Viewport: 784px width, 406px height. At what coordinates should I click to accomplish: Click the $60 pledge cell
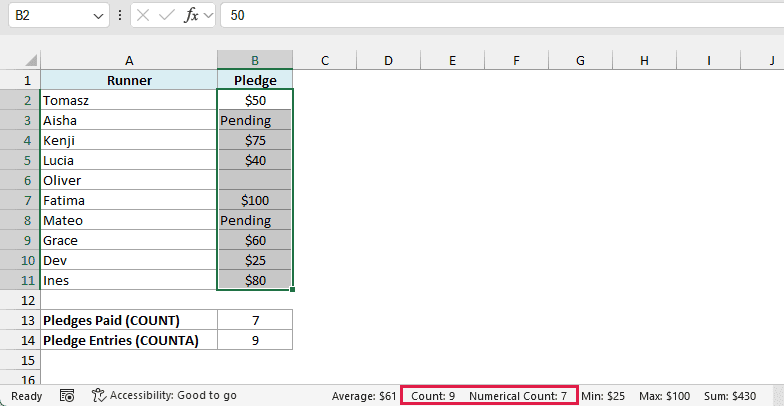pos(255,240)
